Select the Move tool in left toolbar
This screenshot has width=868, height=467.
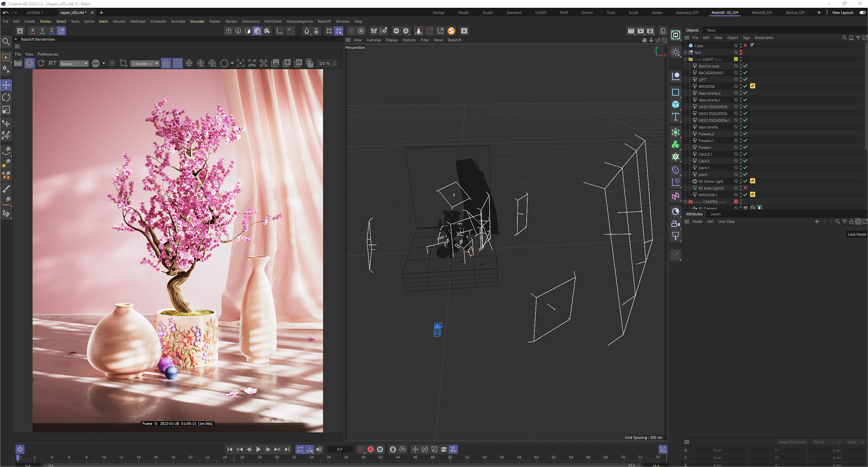[x=6, y=85]
